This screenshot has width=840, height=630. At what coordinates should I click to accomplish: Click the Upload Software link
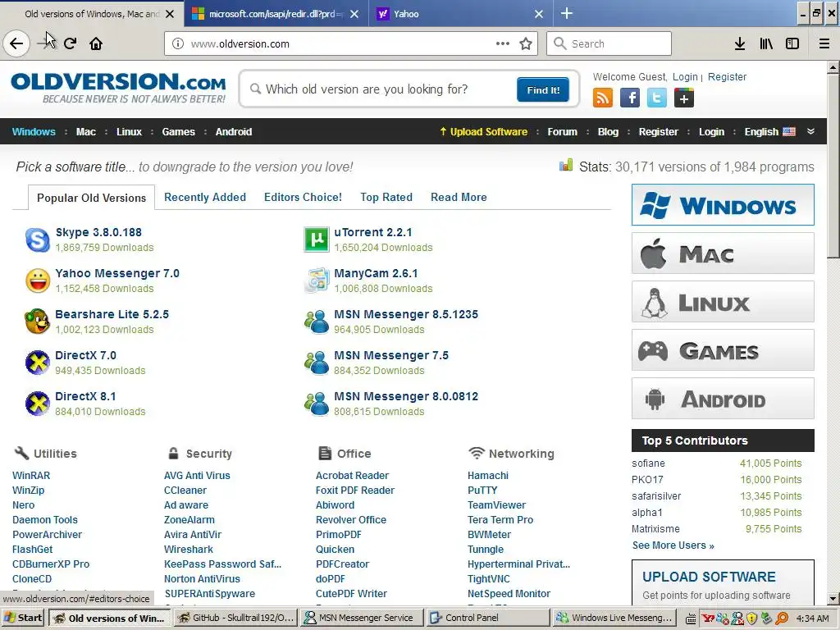coord(484,132)
